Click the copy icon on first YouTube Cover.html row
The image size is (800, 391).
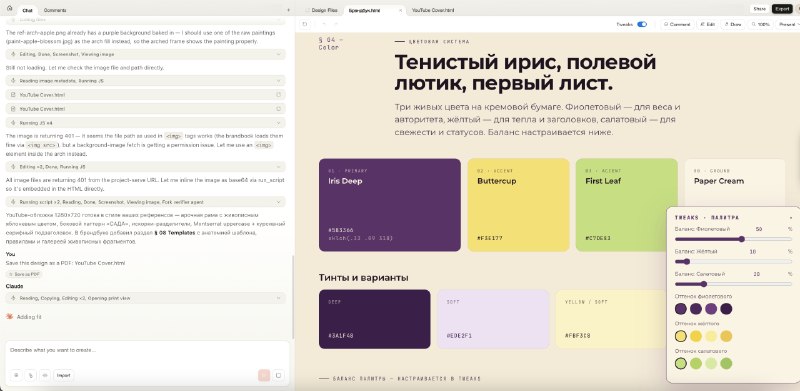pos(279,95)
